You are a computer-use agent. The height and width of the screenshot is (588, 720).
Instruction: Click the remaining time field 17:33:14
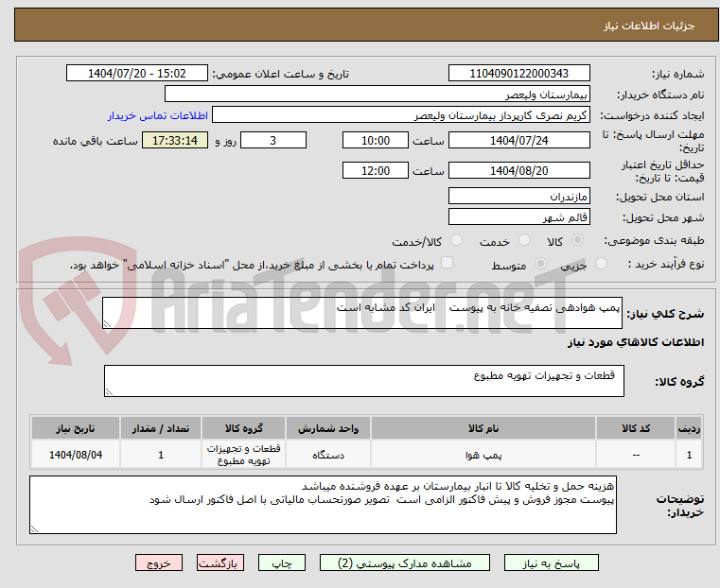[x=175, y=140]
